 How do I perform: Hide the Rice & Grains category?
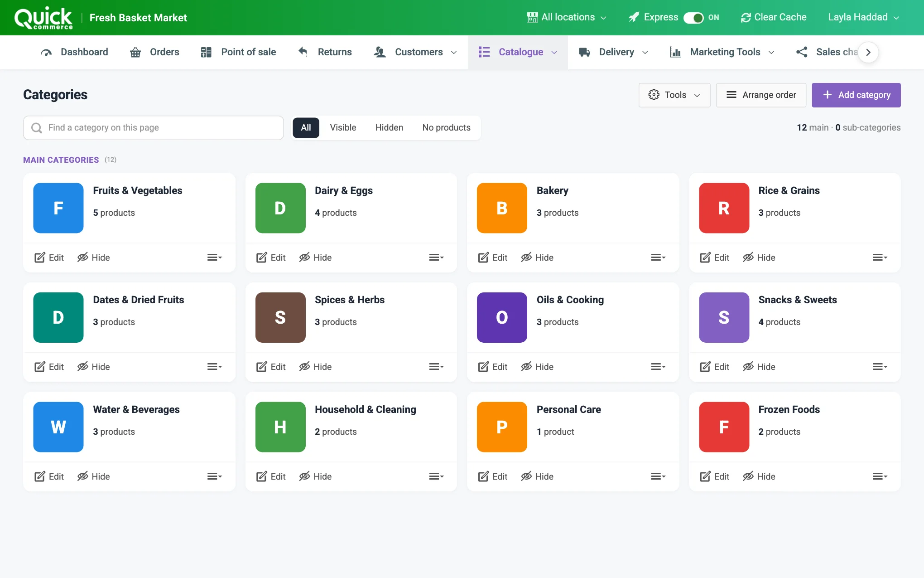coord(759,257)
